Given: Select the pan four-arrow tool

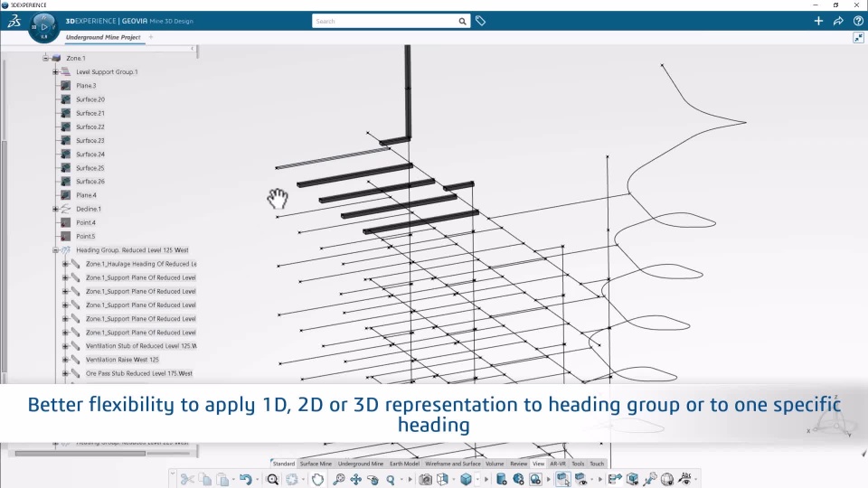Looking at the screenshot, I should tap(356, 479).
